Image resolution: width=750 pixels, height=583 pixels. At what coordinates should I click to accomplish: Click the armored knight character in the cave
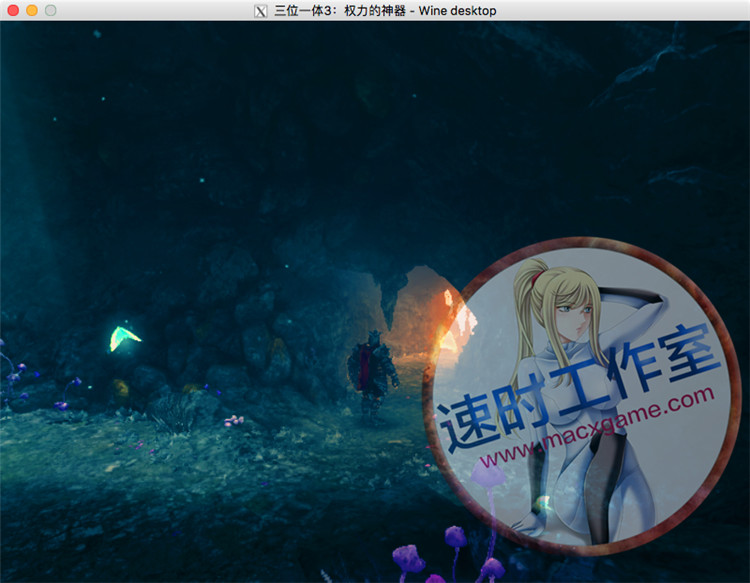point(372,375)
